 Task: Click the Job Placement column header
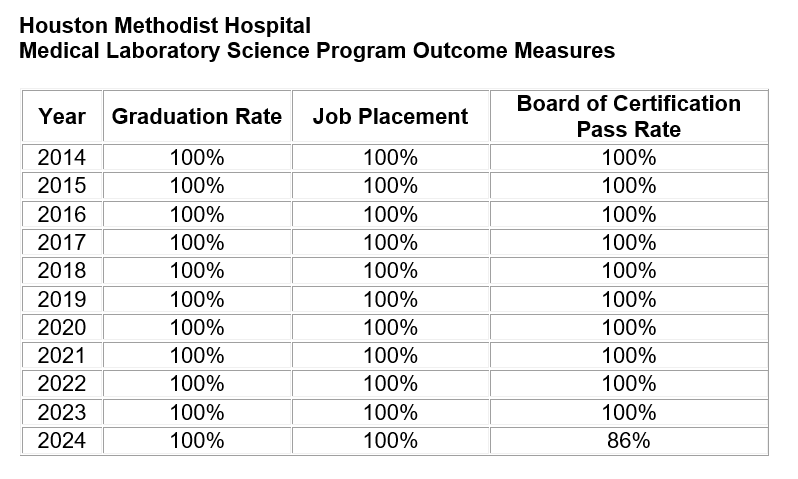(x=390, y=117)
